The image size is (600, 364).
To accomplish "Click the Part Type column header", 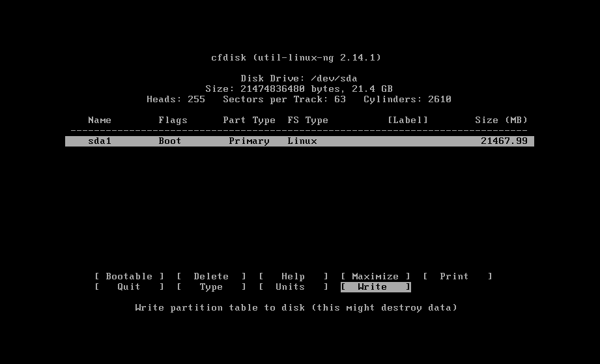I will point(249,120).
